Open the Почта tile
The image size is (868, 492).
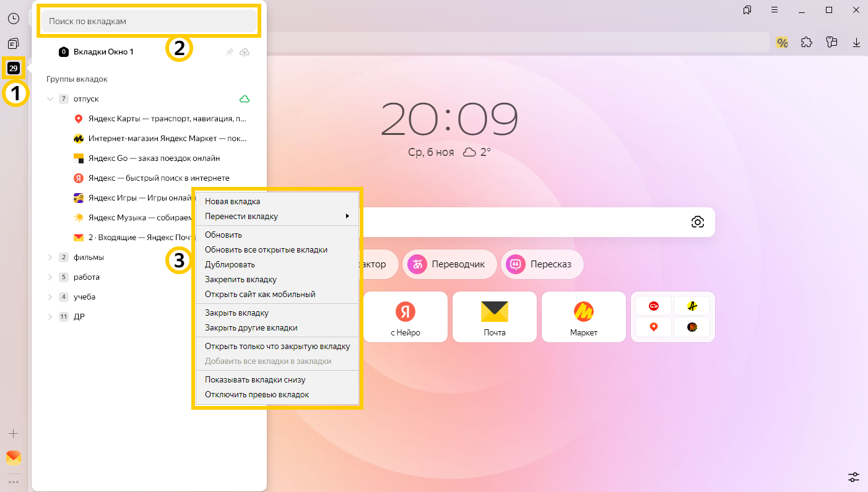495,317
